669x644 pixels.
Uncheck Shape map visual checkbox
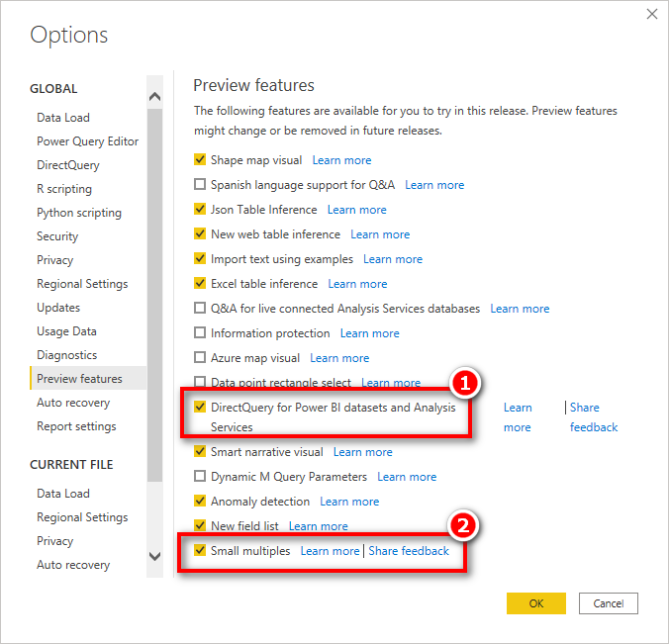click(x=200, y=160)
